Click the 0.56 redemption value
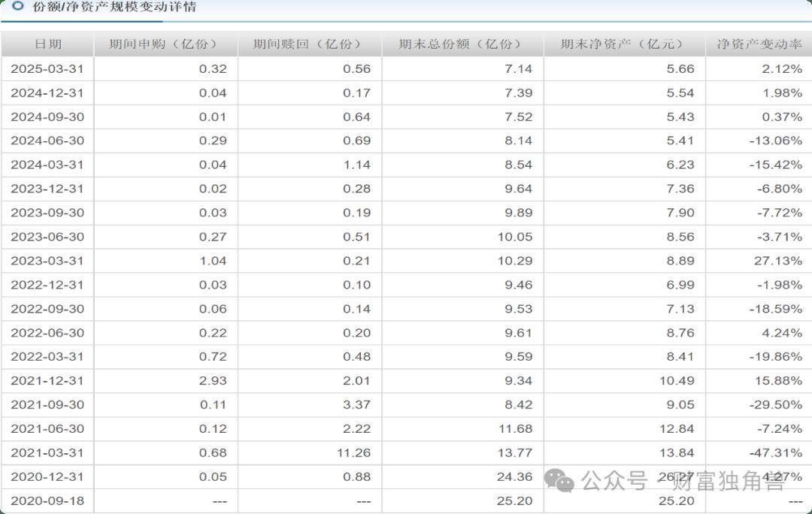The image size is (812, 514). pos(357,69)
